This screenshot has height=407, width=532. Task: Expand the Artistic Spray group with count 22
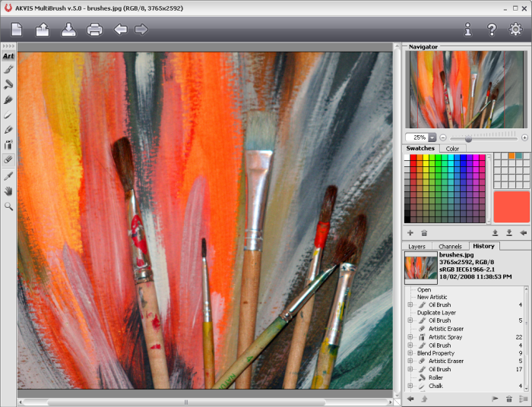click(410, 337)
